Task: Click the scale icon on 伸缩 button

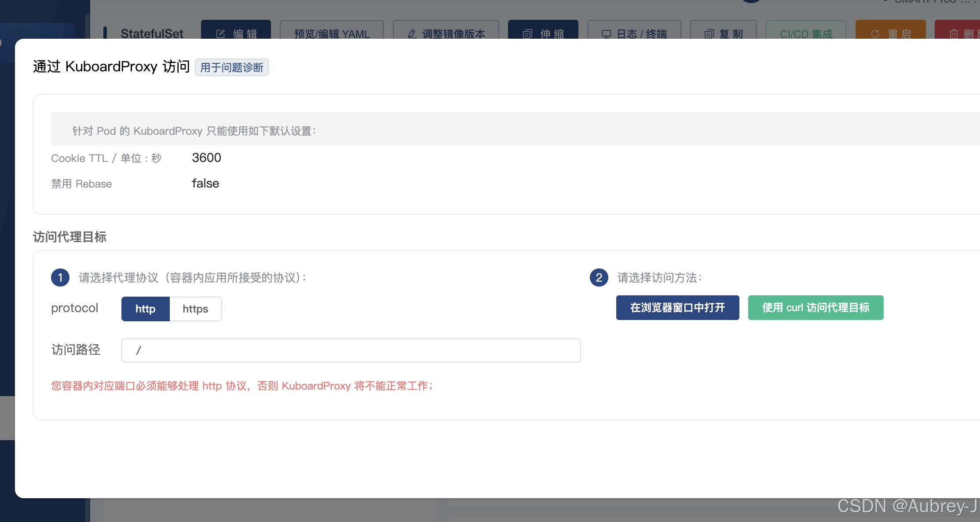Action: 527,34
